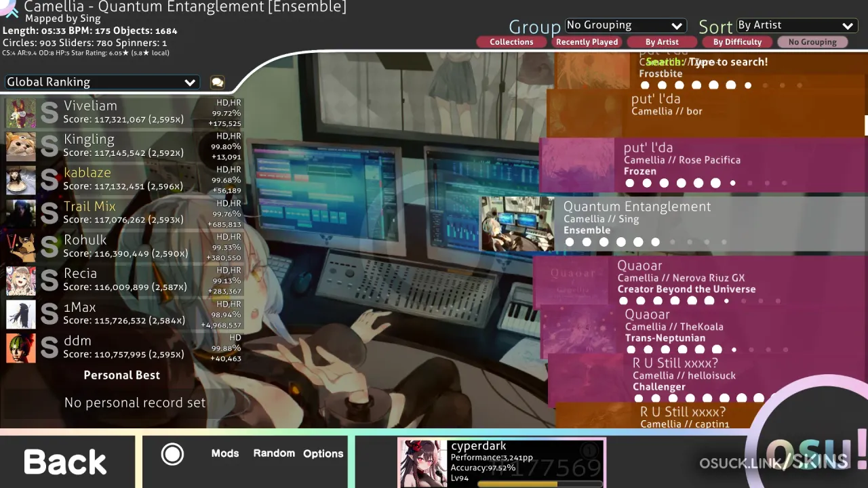Open Recia's avatar on the leaderboard
The image size is (868, 488).
coord(21,281)
